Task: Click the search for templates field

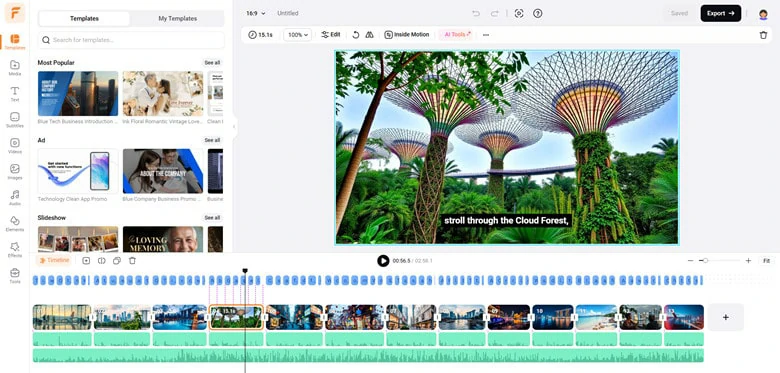Action: click(x=131, y=40)
